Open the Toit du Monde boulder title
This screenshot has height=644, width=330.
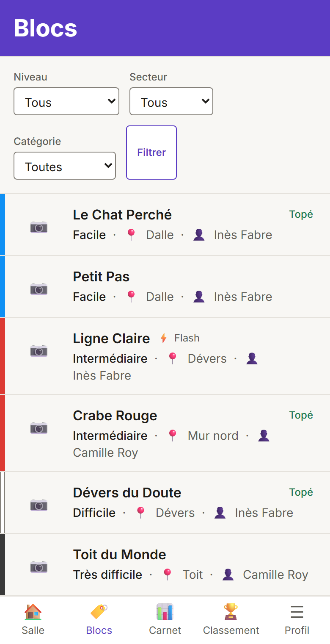tap(119, 555)
